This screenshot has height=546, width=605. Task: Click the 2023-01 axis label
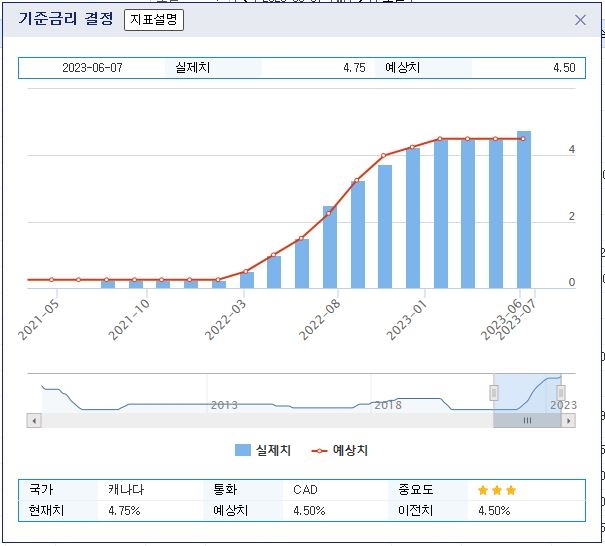[407, 320]
